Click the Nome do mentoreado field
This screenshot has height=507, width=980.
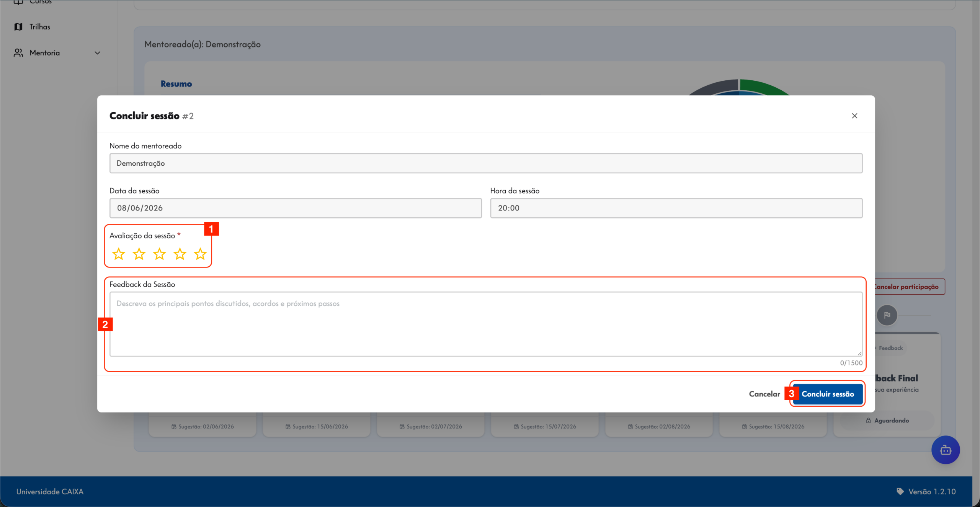pos(486,163)
